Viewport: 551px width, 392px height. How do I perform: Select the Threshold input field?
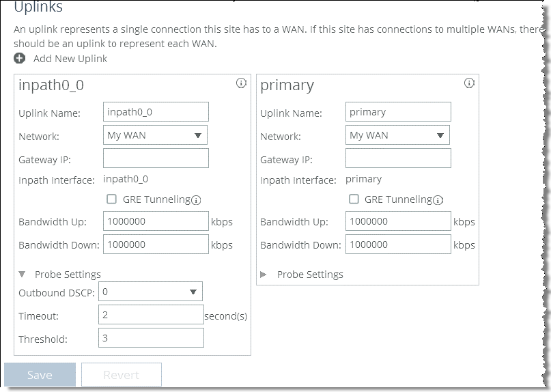click(x=151, y=338)
